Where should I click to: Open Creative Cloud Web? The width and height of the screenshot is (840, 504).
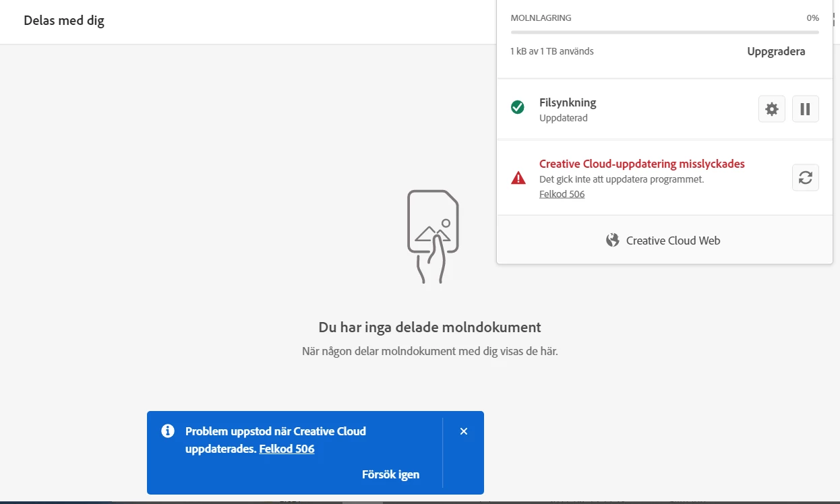[x=664, y=241]
